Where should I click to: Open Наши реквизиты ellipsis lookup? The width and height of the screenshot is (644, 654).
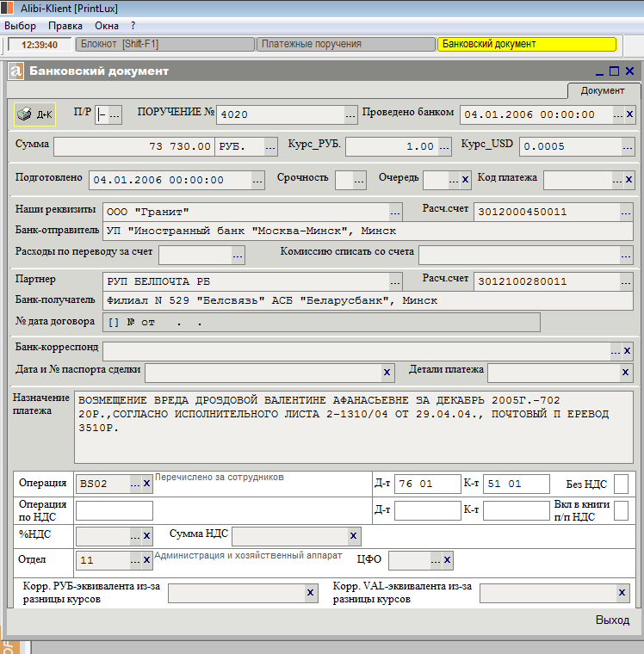click(395, 213)
